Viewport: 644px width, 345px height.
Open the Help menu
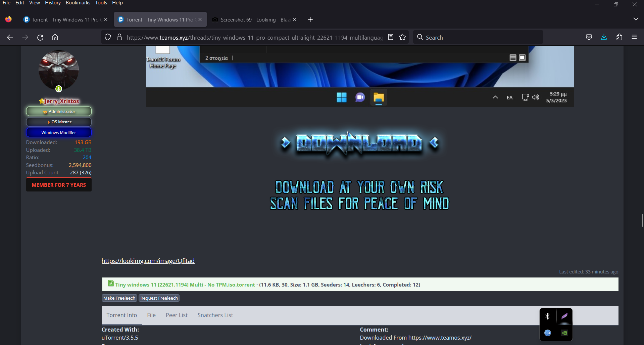coord(117,3)
